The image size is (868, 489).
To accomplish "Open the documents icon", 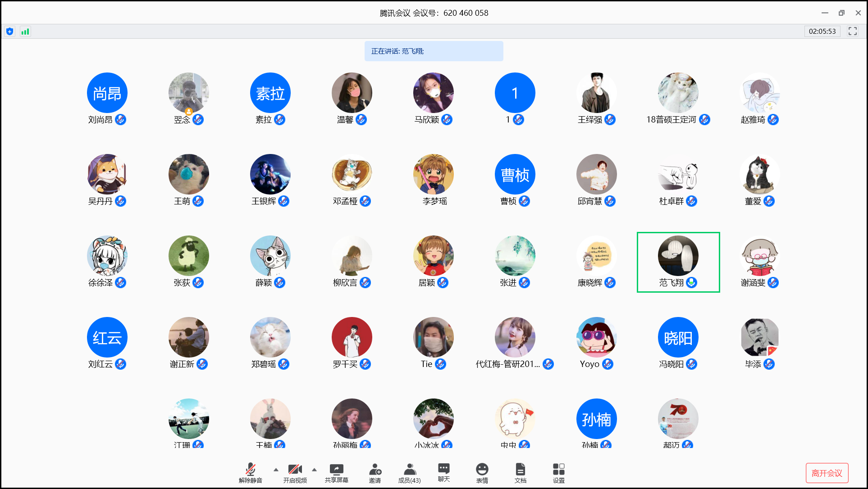I will [520, 470].
